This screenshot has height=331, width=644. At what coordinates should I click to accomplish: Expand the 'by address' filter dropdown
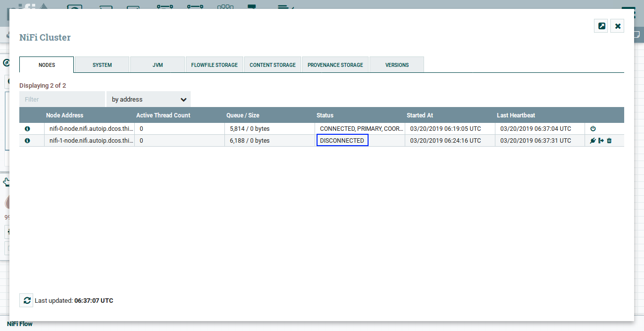click(149, 100)
